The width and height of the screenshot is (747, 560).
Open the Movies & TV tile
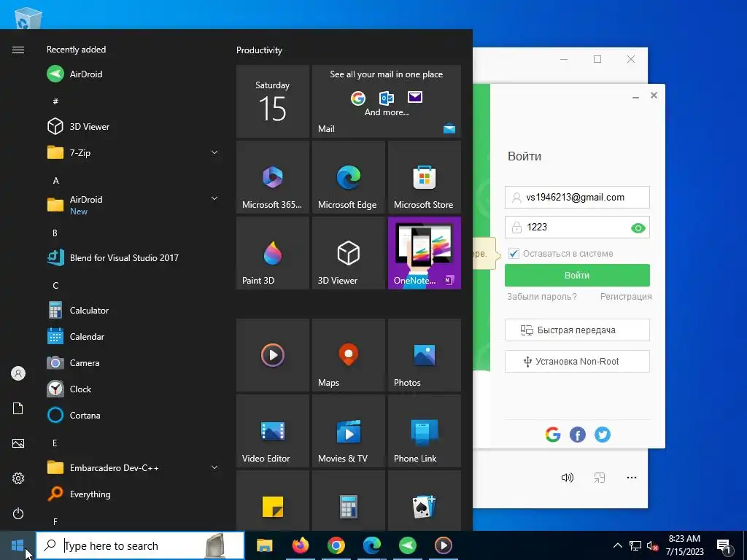348,431
